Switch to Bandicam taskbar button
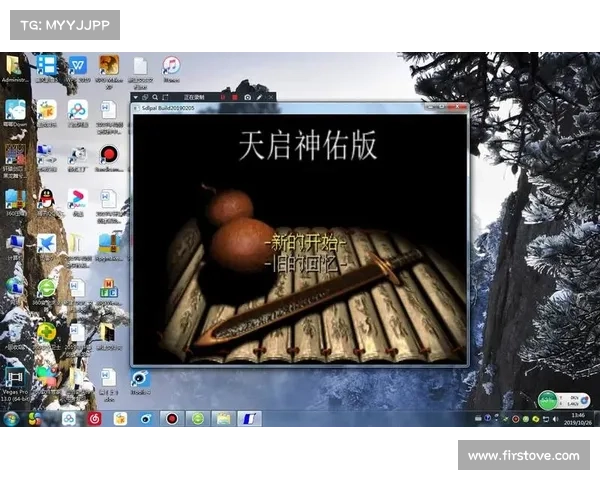This screenshot has width=600, height=480. click(172, 419)
